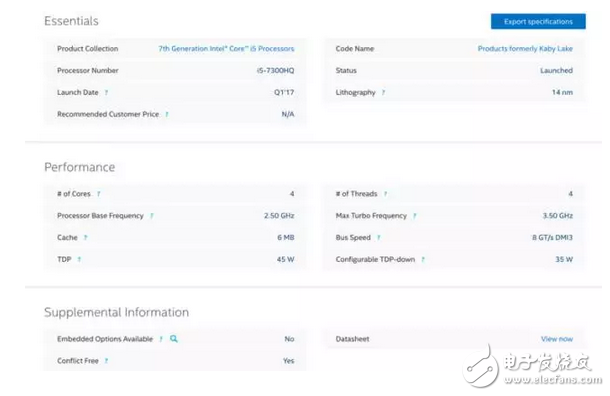
Task: Select the i5-7300HQ processor number value
Action: pos(275,70)
